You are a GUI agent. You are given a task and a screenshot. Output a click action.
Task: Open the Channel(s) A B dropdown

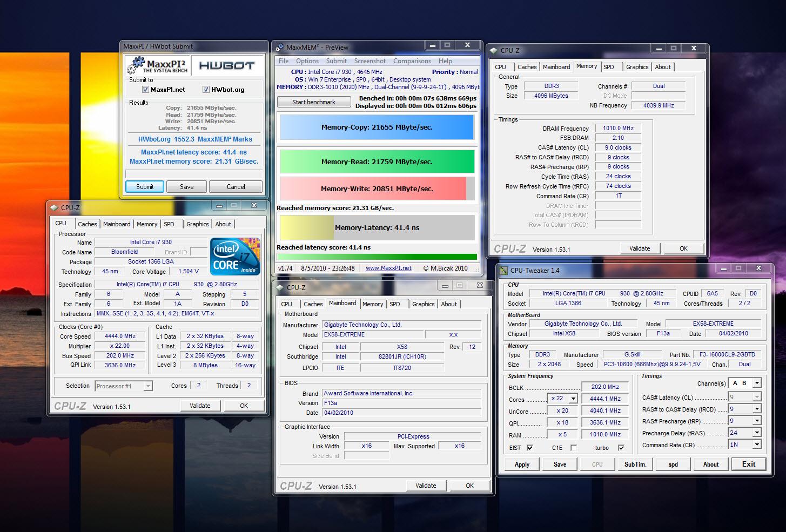757,383
